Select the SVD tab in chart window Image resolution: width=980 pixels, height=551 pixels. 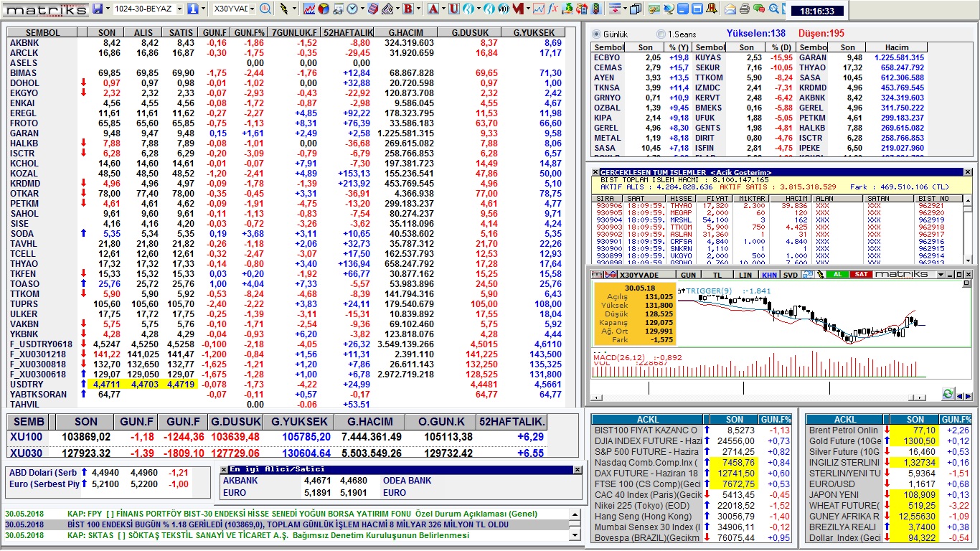click(791, 275)
